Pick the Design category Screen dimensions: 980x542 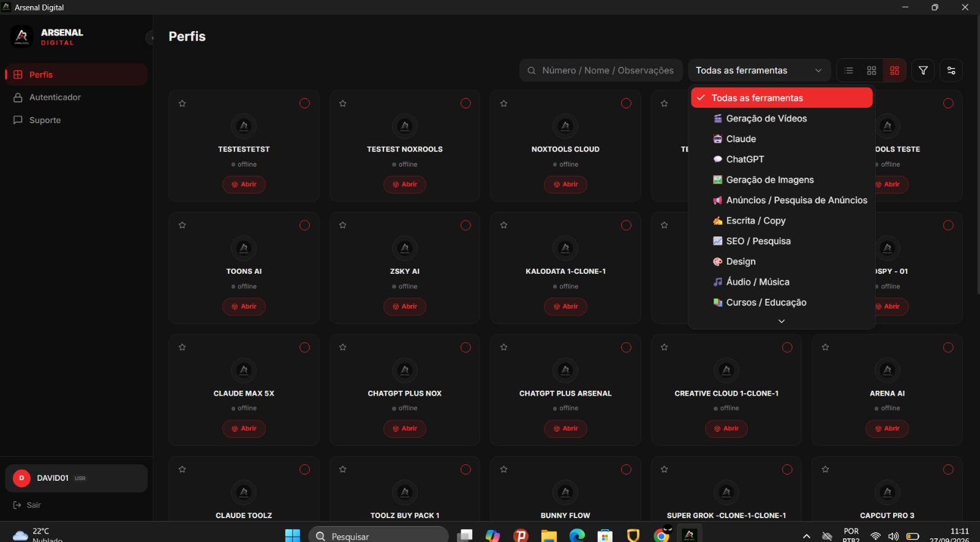coord(782,262)
